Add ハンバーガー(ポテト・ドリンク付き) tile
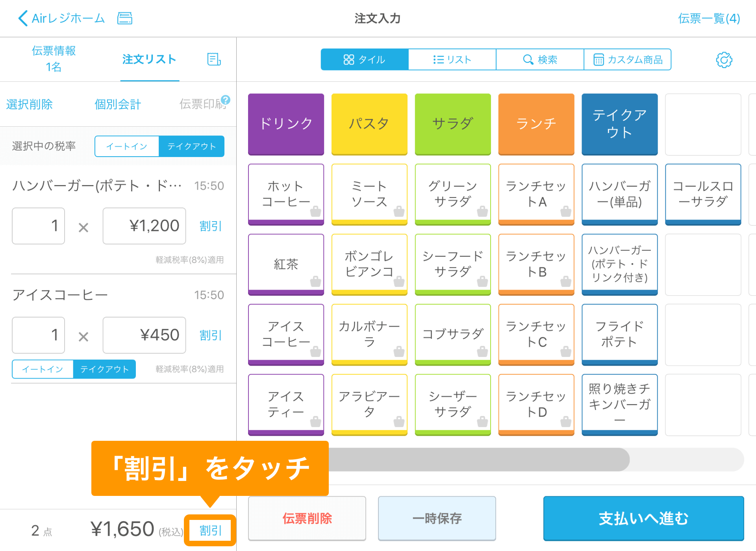Image resolution: width=756 pixels, height=551 pixels. click(x=620, y=264)
